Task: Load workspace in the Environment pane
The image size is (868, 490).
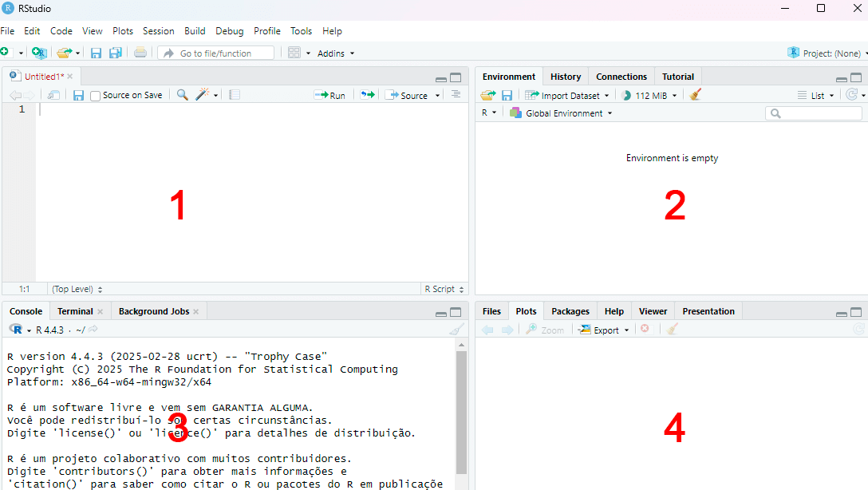Action: (487, 95)
